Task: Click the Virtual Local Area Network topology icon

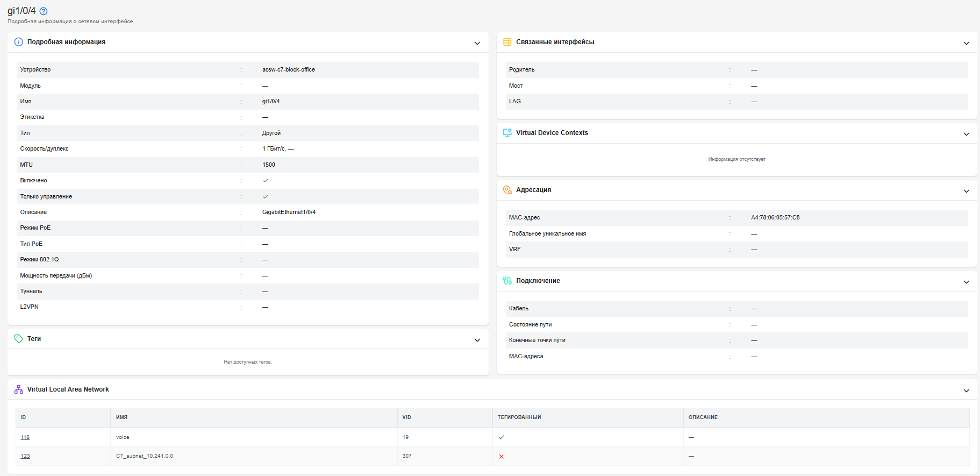Action: click(19, 389)
